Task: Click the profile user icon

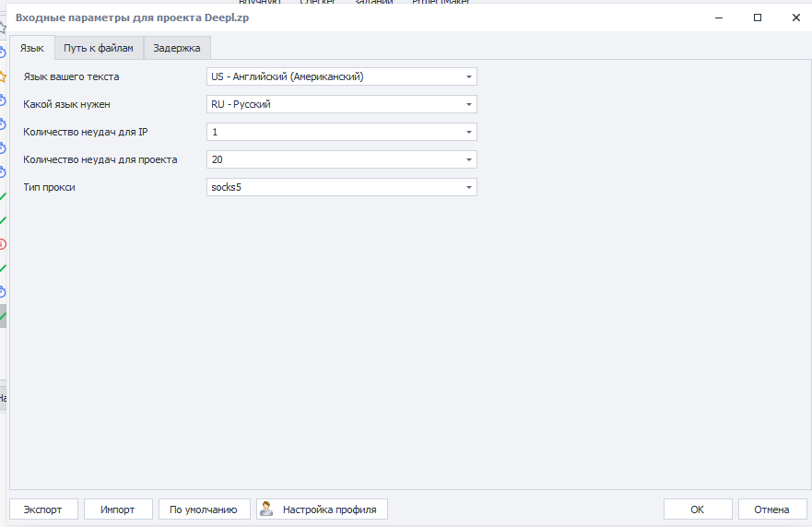Action: tap(266, 509)
